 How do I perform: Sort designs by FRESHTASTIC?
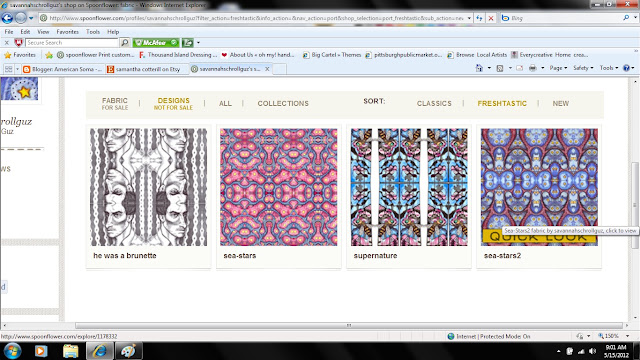coord(502,104)
